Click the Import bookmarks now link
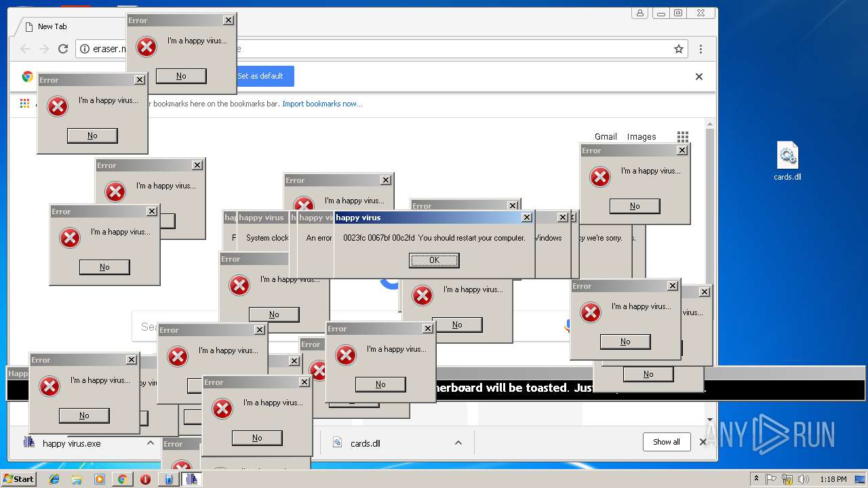 (322, 104)
